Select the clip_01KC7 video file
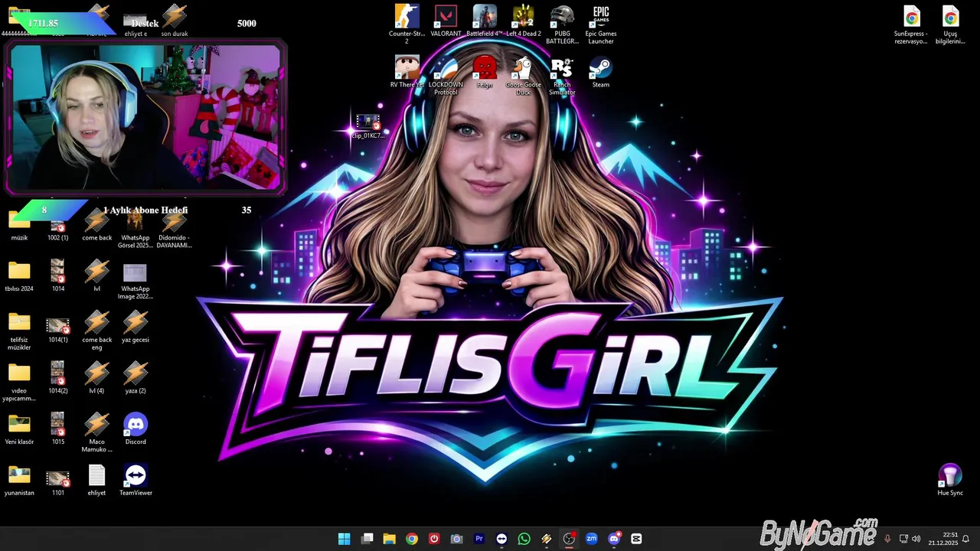This screenshot has height=551, width=980. coord(367,127)
